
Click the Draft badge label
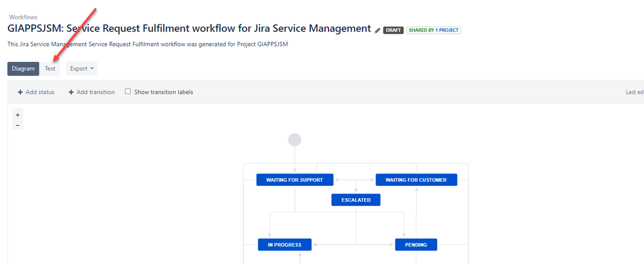point(394,30)
